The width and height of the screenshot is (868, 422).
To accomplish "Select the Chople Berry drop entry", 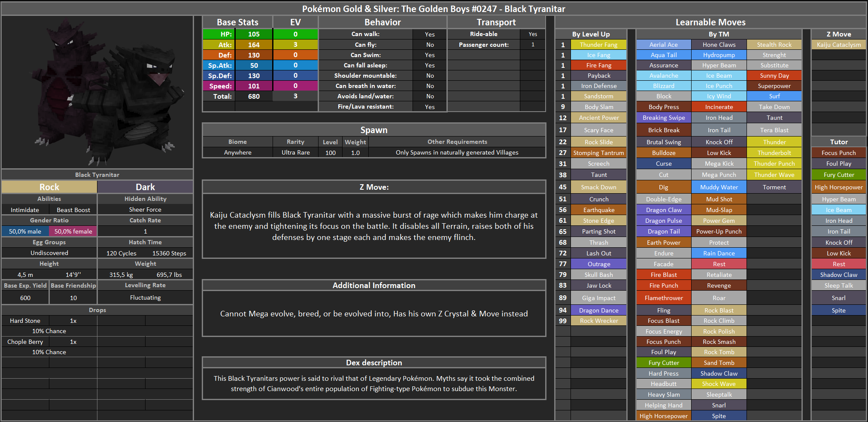I will [x=25, y=342].
